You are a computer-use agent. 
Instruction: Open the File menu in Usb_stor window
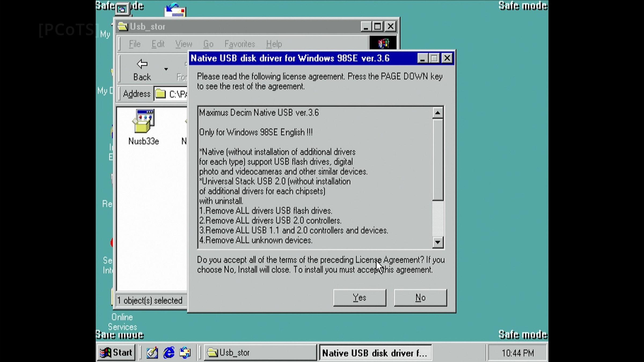click(x=135, y=44)
